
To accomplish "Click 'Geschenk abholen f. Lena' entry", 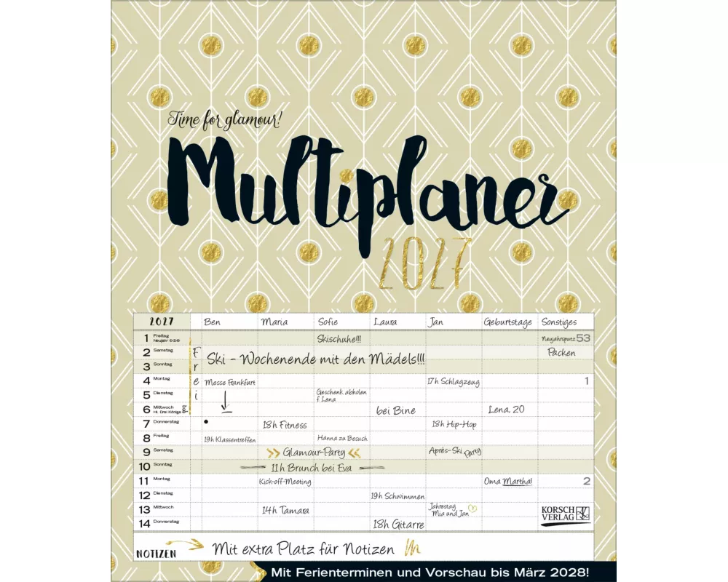I will pos(341,395).
